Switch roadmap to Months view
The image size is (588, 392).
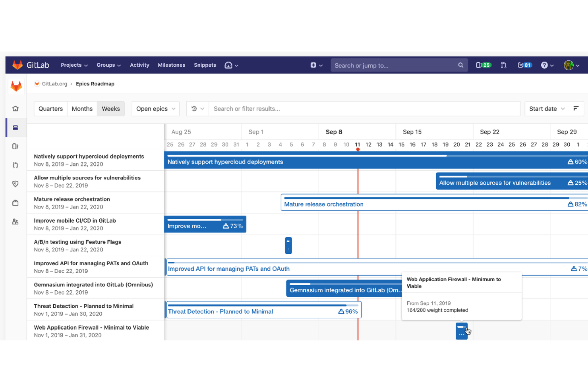[82, 109]
